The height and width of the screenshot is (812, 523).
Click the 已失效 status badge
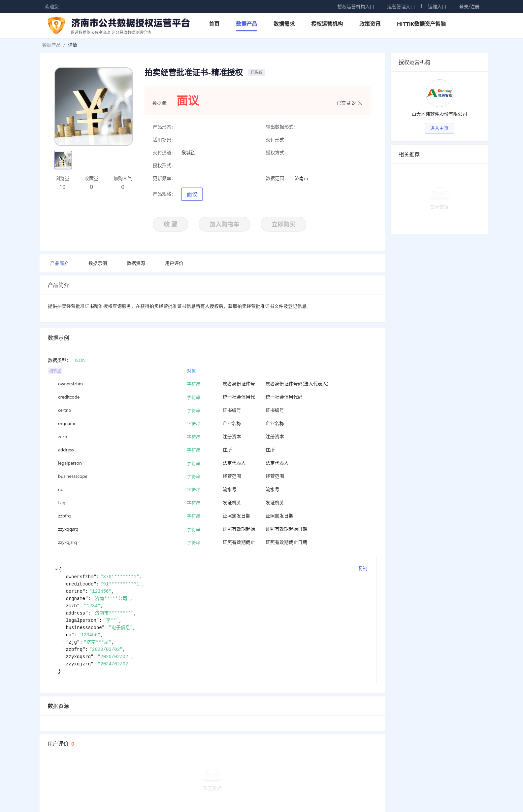[x=256, y=72]
